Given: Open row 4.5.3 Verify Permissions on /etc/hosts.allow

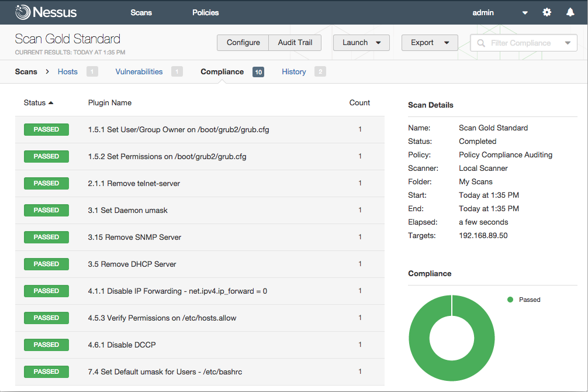Looking at the screenshot, I should (200, 318).
